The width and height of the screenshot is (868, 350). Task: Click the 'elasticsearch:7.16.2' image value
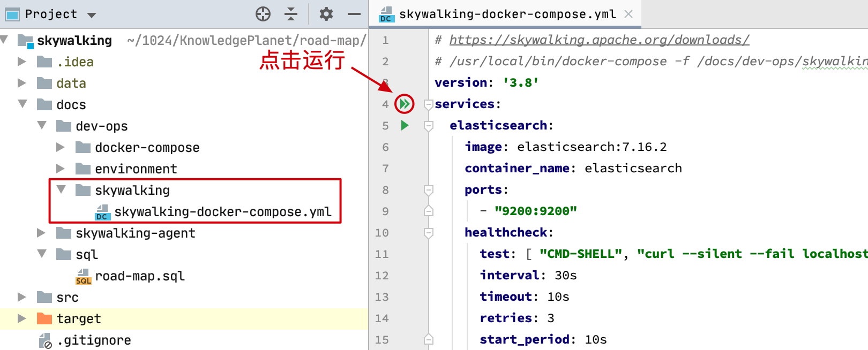coord(592,147)
